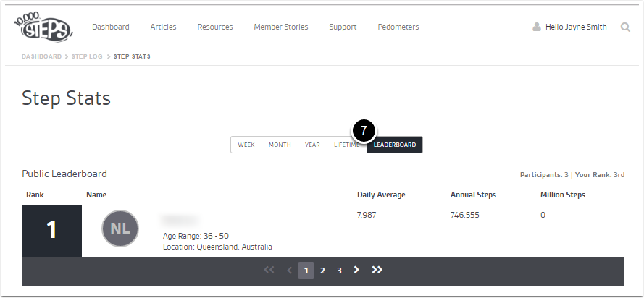Go to leaderboard page 2
Screen dimensions: 644x298
coord(322,271)
